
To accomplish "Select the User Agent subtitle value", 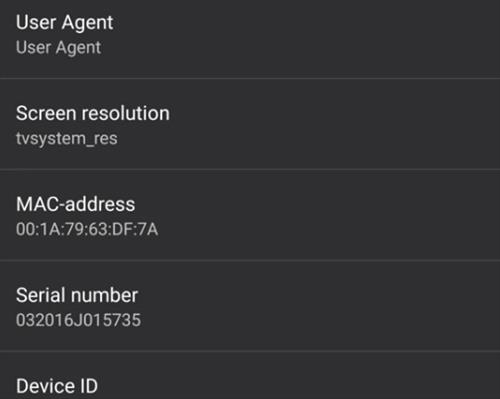I will 59,48.
